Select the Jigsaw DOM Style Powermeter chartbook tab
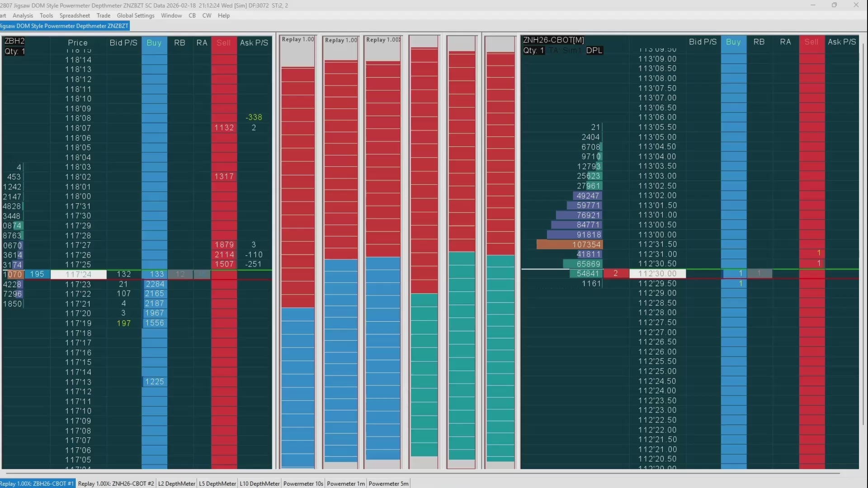This screenshot has height=488, width=868. tap(64, 26)
